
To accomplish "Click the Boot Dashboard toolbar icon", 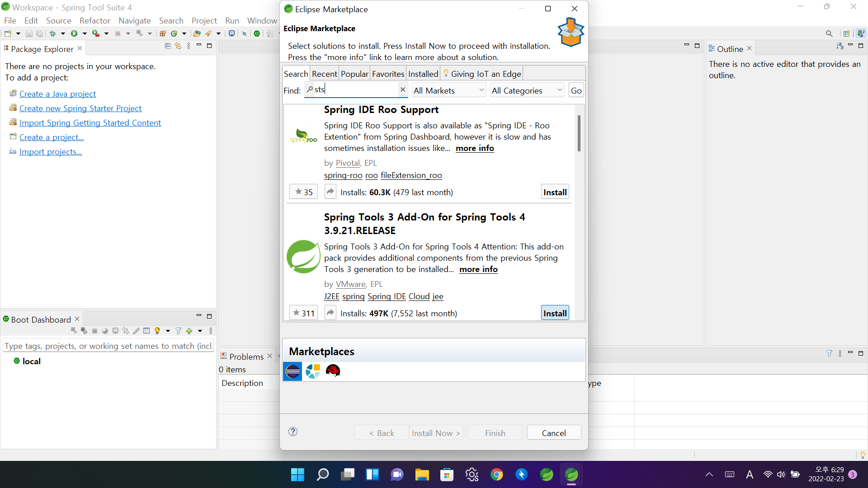I will tap(257, 33).
